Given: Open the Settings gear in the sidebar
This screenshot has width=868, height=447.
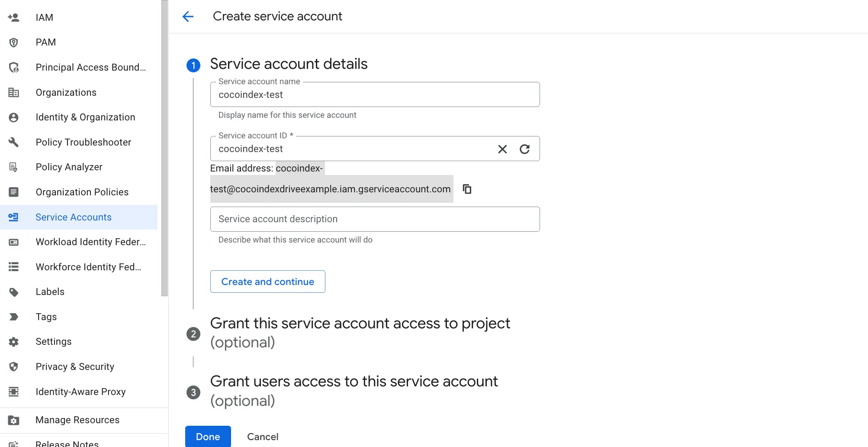Looking at the screenshot, I should (x=13, y=341).
